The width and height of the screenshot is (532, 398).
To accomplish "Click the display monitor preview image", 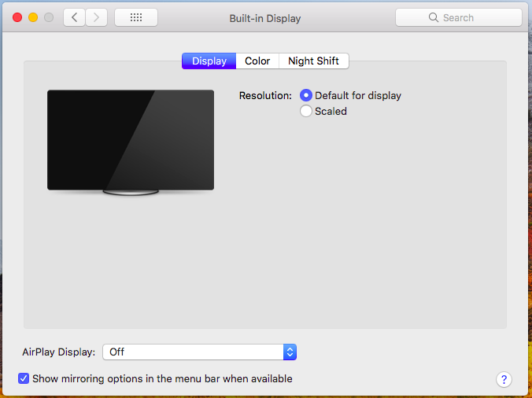I will [131, 140].
